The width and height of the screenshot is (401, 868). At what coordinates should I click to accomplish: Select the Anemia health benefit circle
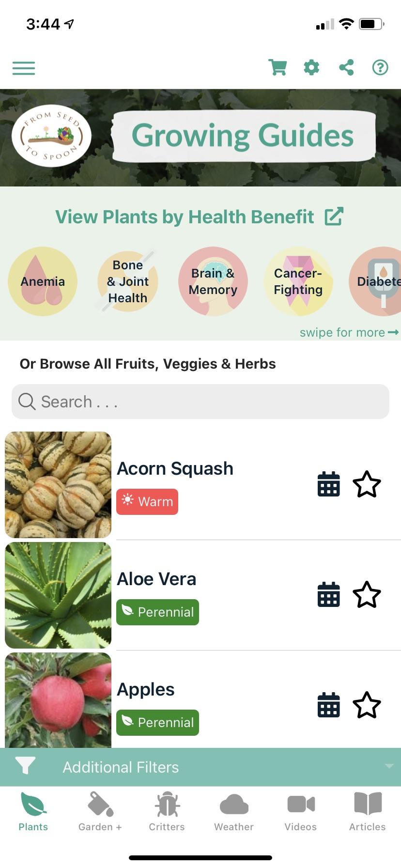coord(43,281)
